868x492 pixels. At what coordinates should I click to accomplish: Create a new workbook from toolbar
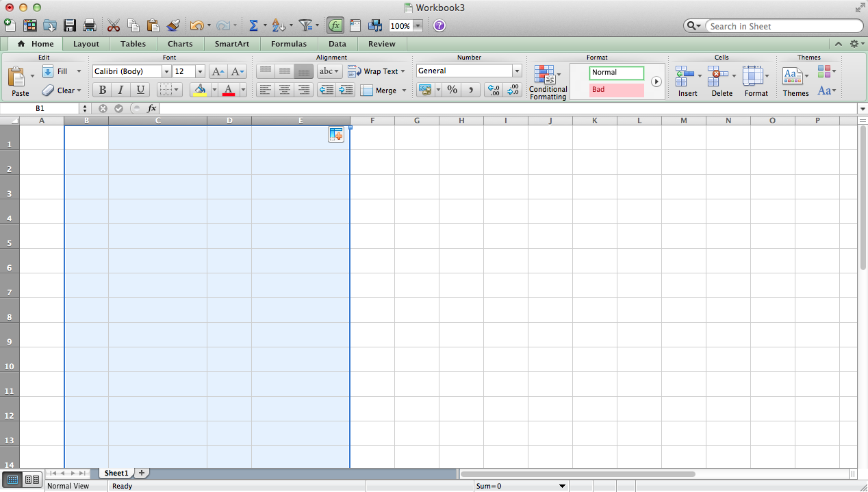(x=10, y=25)
